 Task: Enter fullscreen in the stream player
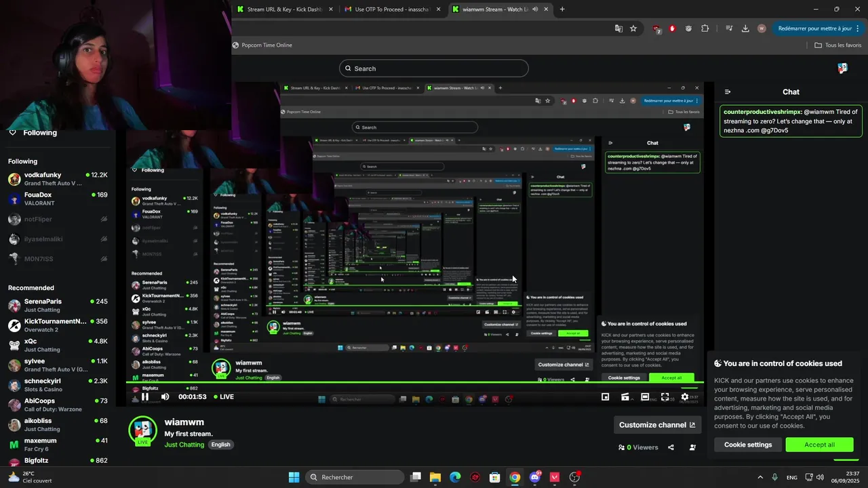(x=665, y=397)
